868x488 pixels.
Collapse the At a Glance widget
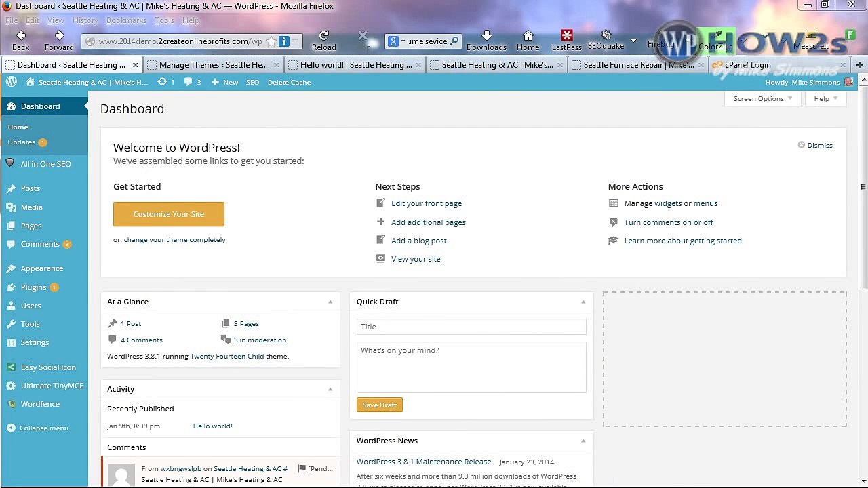point(330,302)
